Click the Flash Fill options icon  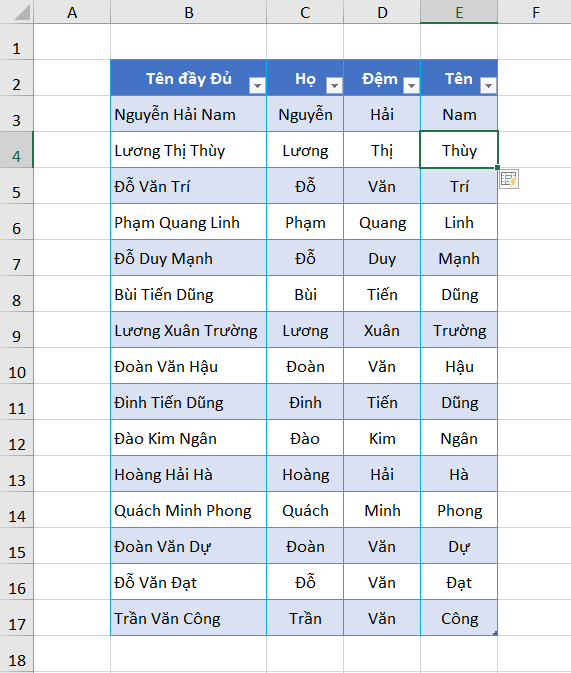[x=509, y=179]
